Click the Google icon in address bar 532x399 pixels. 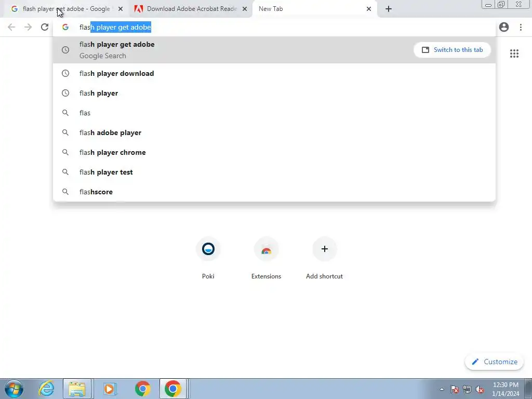pos(65,27)
